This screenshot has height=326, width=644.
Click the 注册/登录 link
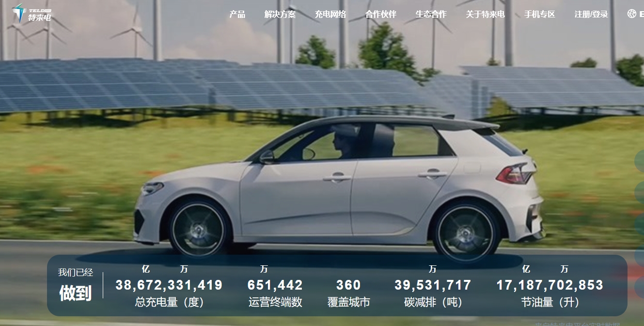(x=591, y=15)
